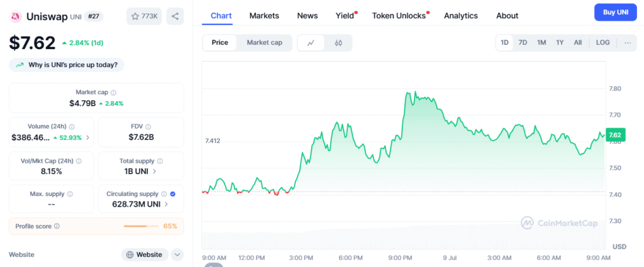The height and width of the screenshot is (267, 644).
Task: Set chart range to 1M
Action: coord(541,43)
